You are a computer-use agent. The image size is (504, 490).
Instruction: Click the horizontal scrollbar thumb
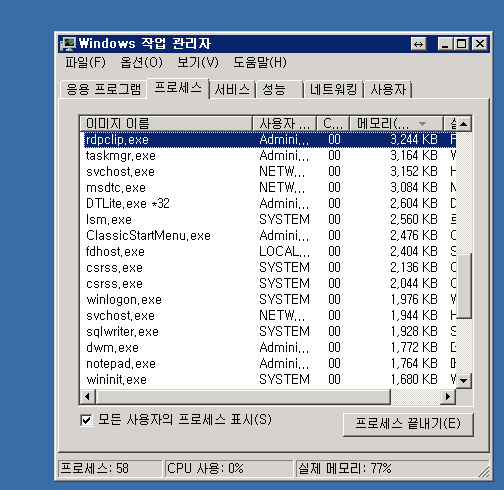pyautogui.click(x=243, y=397)
